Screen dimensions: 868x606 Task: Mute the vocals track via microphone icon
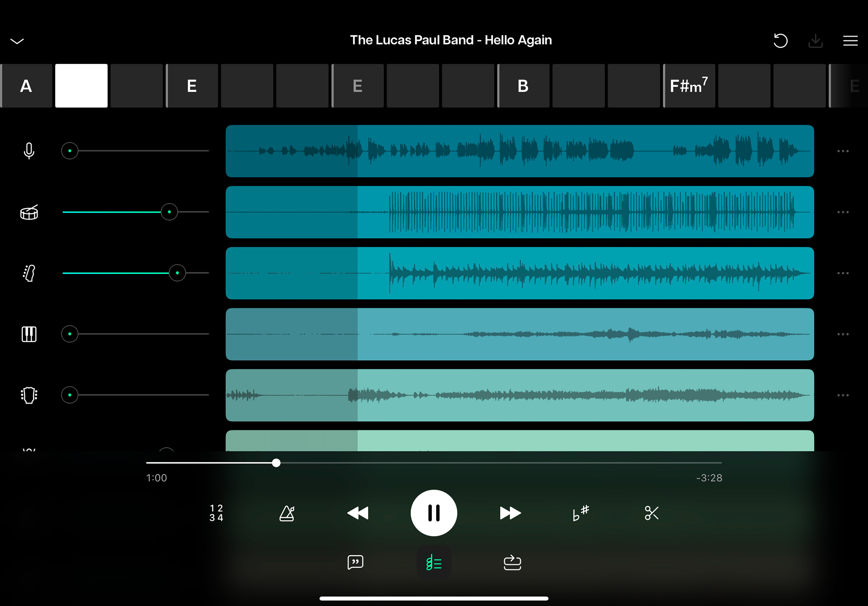(29, 151)
